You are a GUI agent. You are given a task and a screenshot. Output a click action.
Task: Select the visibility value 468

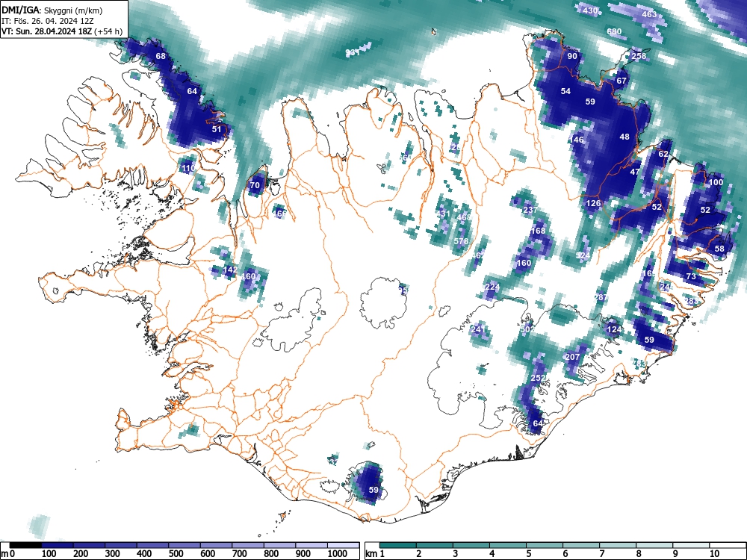tap(464, 217)
